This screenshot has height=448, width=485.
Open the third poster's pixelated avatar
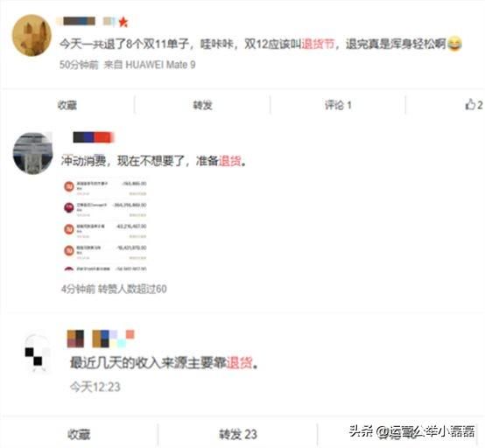click(x=38, y=354)
